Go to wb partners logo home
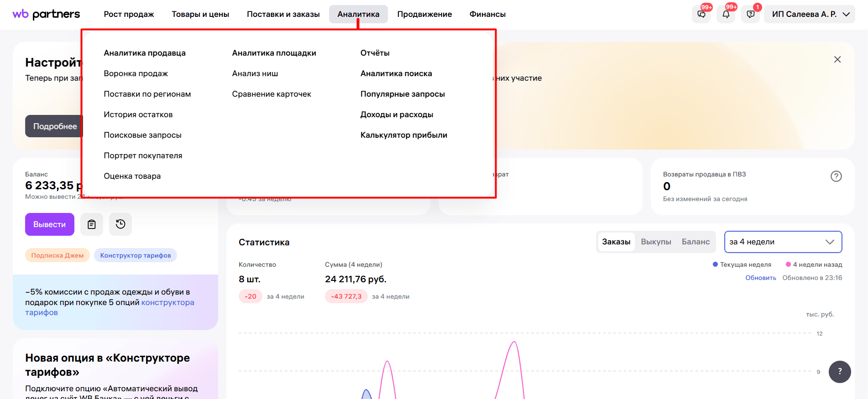Screen dimensions: 868x399 point(46,14)
